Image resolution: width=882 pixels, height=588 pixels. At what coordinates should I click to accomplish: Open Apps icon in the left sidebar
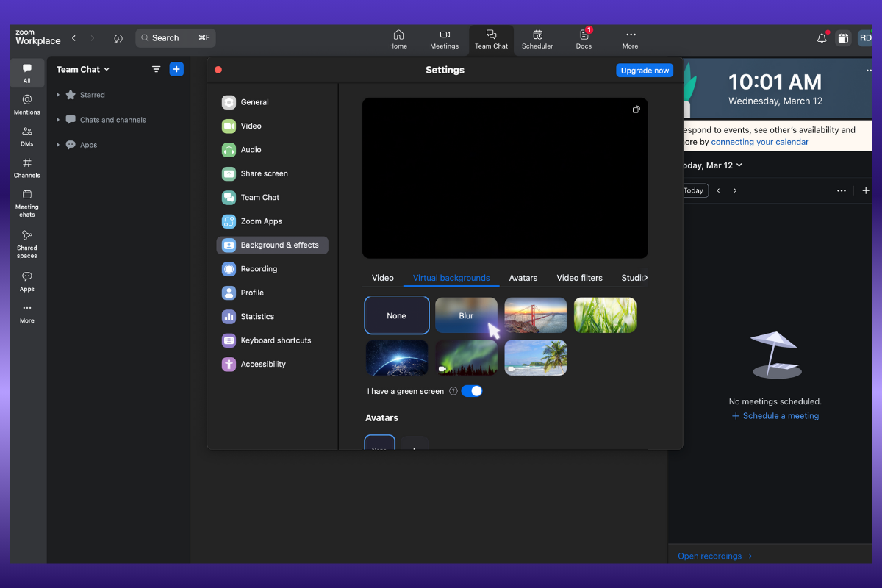[x=27, y=276]
